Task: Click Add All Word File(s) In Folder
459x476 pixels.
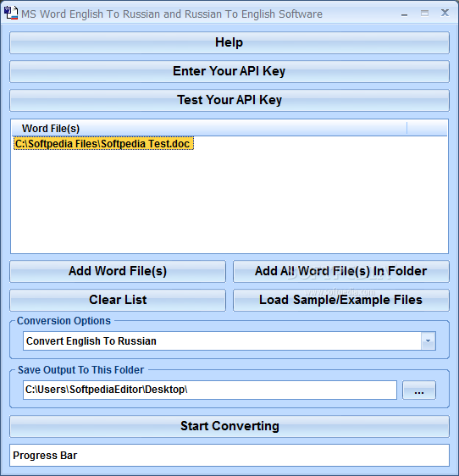Action: pos(341,271)
